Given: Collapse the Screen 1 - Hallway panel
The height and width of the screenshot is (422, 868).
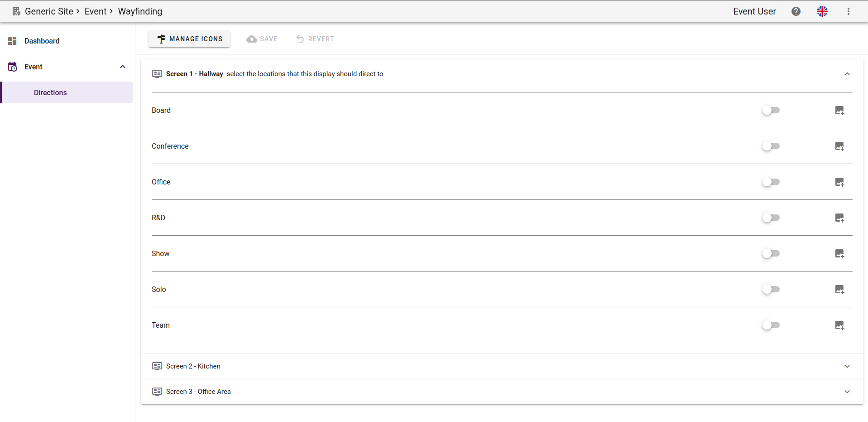Looking at the screenshot, I should pos(847,74).
